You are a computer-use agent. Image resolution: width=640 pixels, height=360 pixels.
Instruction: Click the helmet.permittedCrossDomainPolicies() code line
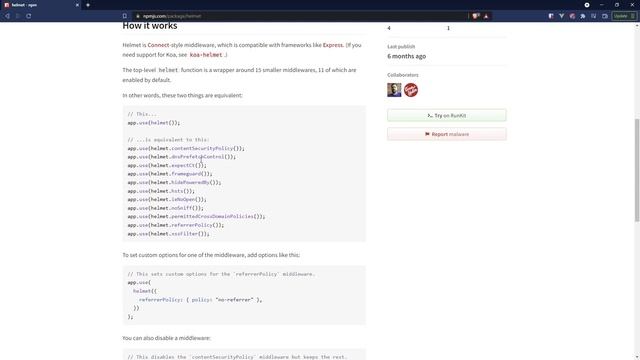[196, 216]
